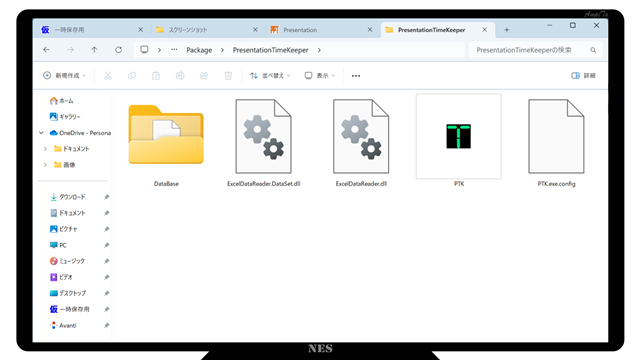Open pinned 一時保存用 in sidebar
This screenshot has height=360, width=640.
(x=69, y=309)
